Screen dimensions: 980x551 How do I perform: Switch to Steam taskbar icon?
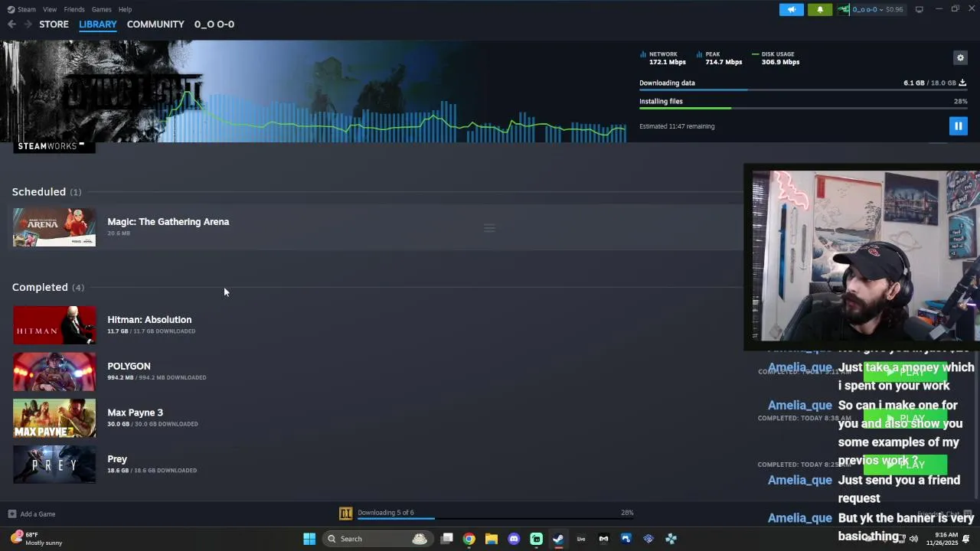pos(558,539)
